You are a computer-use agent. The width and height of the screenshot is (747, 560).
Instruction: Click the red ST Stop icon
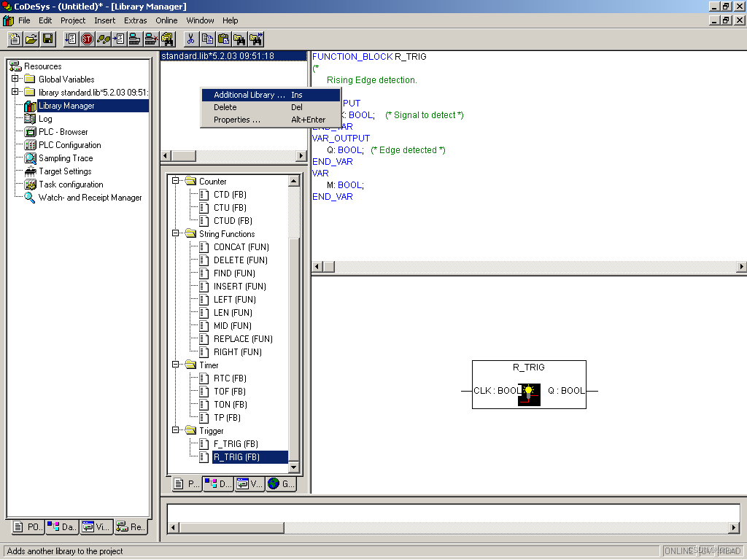point(87,39)
